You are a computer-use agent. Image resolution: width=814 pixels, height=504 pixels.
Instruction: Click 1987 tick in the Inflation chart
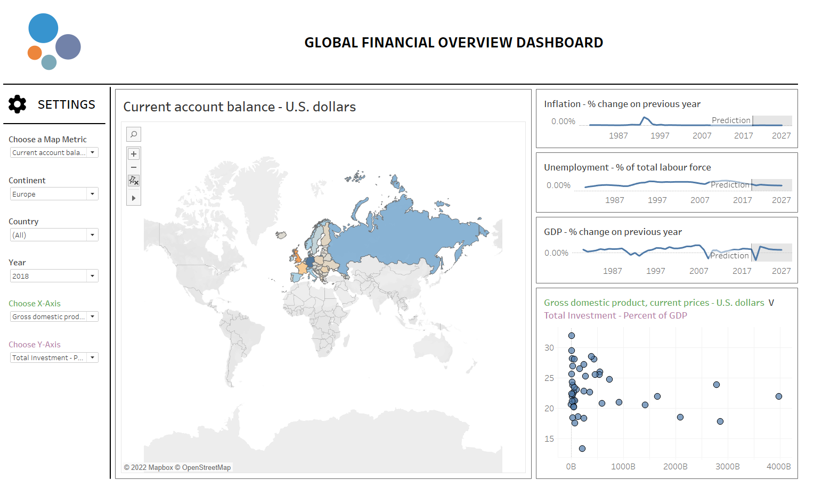click(618, 136)
